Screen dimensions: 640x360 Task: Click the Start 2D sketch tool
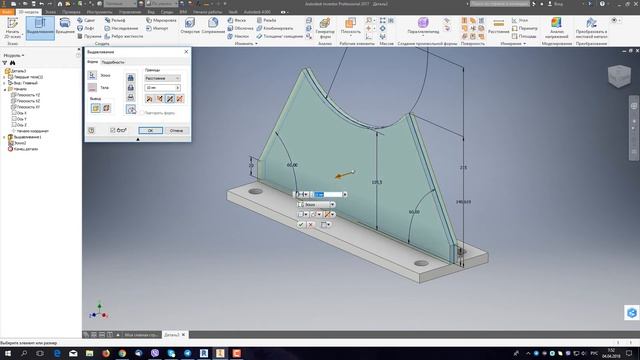click(x=13, y=28)
